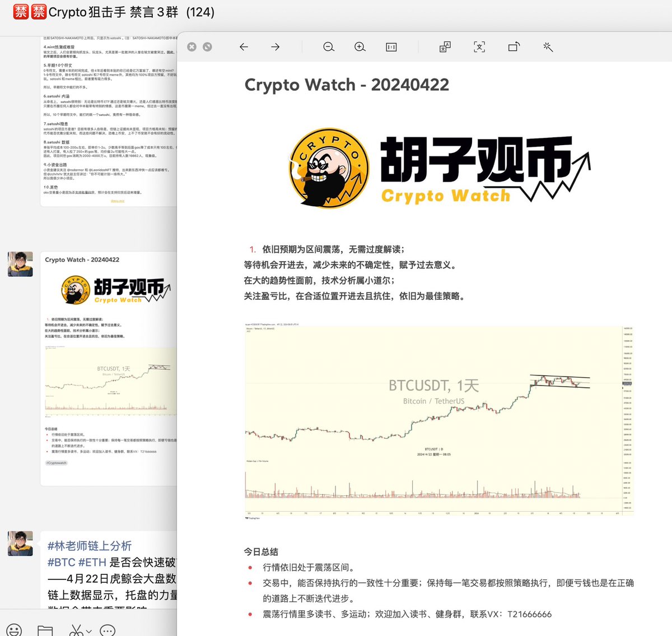Image resolution: width=672 pixels, height=636 pixels.
Task: Click the #林老师链上分析 hashtag
Action: 90,546
